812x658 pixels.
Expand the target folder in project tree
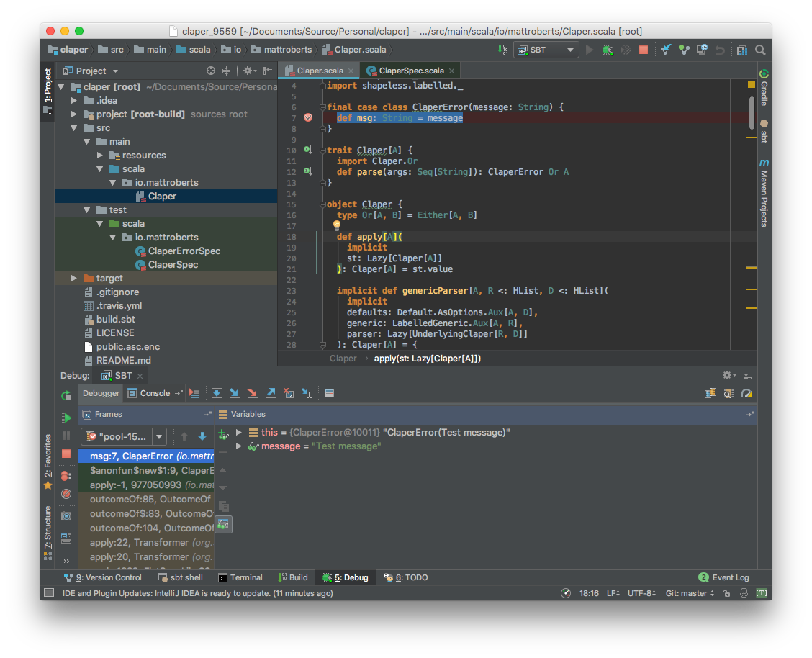74,279
